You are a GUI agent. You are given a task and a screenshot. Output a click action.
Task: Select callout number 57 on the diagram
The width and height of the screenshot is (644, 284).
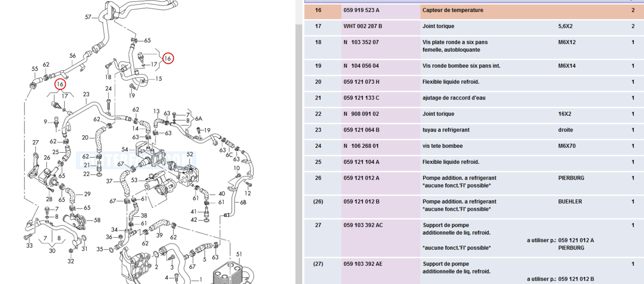tap(88, 17)
